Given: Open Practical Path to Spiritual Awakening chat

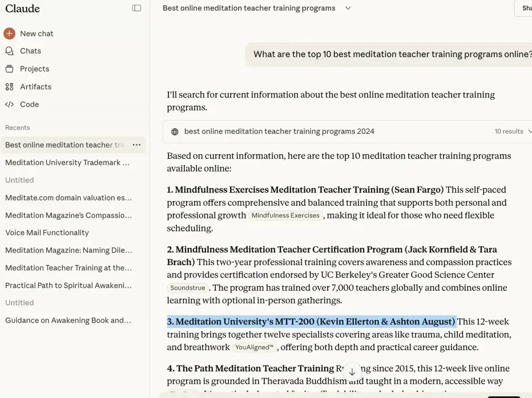Looking at the screenshot, I should (x=69, y=285).
